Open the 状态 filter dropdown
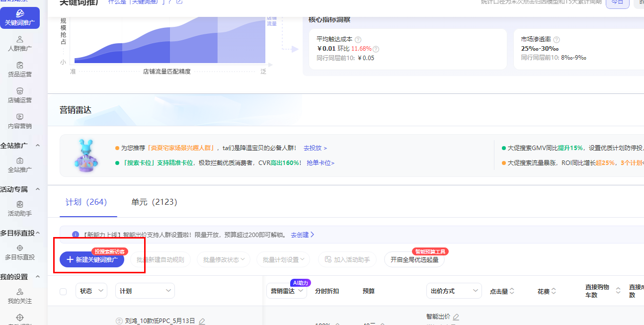This screenshot has width=644, height=325. pos(91,291)
